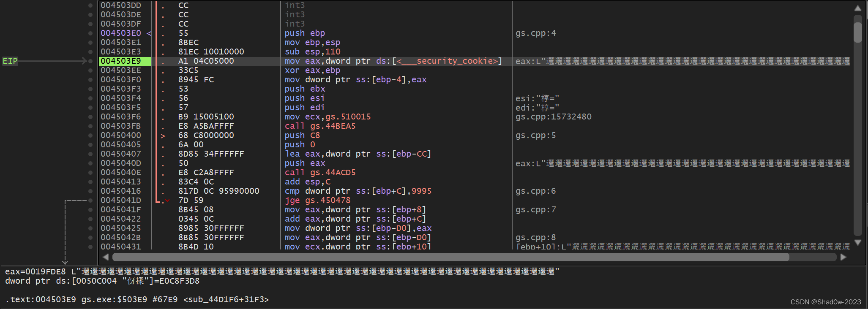
Task: Click the gs.cpp:4 source comment
Action: (536, 33)
